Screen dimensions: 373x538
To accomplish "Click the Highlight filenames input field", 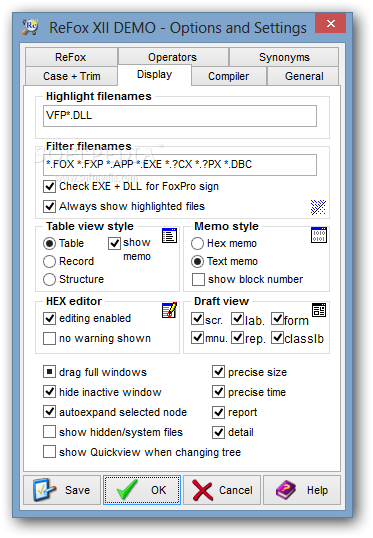I will click(x=180, y=116).
